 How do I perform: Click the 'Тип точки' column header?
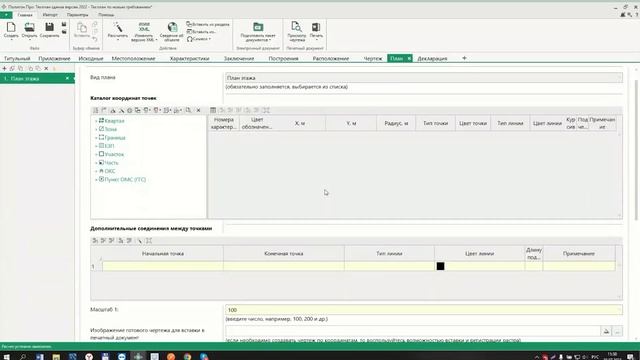click(436, 123)
